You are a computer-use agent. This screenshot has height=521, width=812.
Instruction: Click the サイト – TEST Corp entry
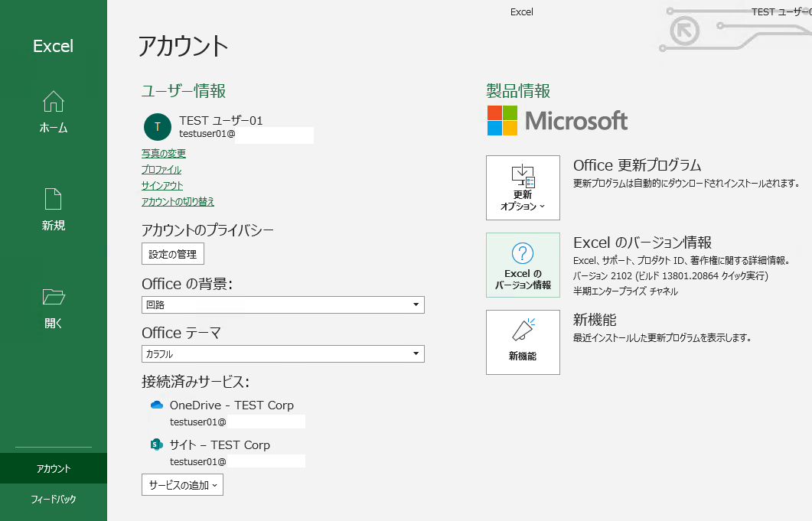click(220, 444)
